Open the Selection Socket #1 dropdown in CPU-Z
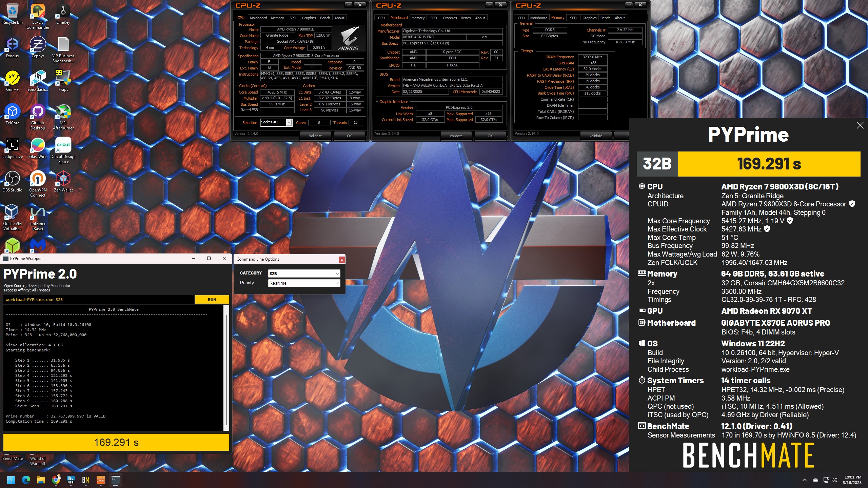This screenshot has height=488, width=868. click(x=276, y=122)
